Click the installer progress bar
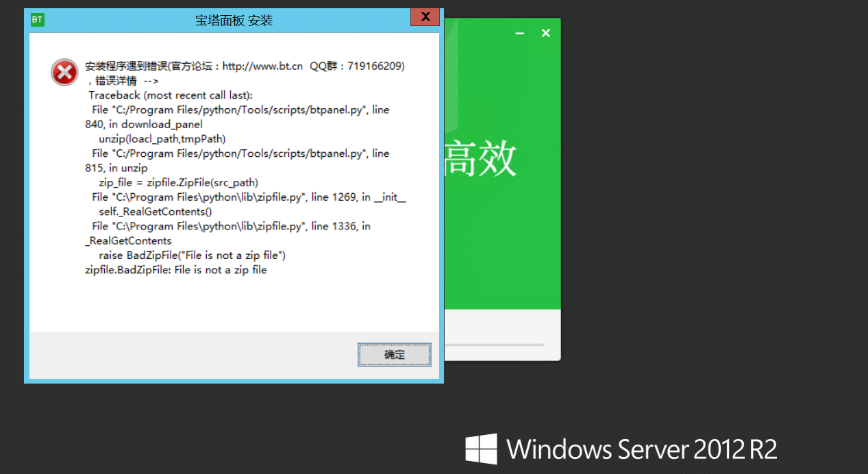Screen dimensions: 868x474 (494, 345)
